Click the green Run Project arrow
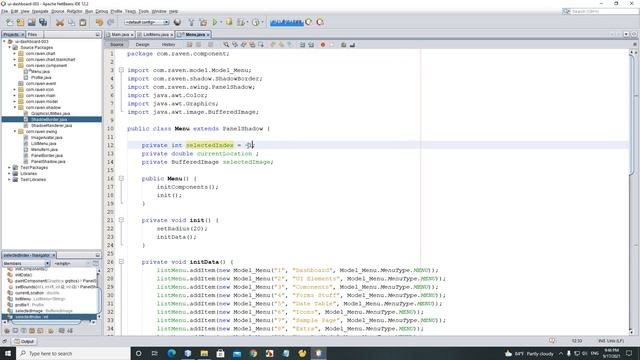The height and width of the screenshot is (360, 640). tap(215, 22)
